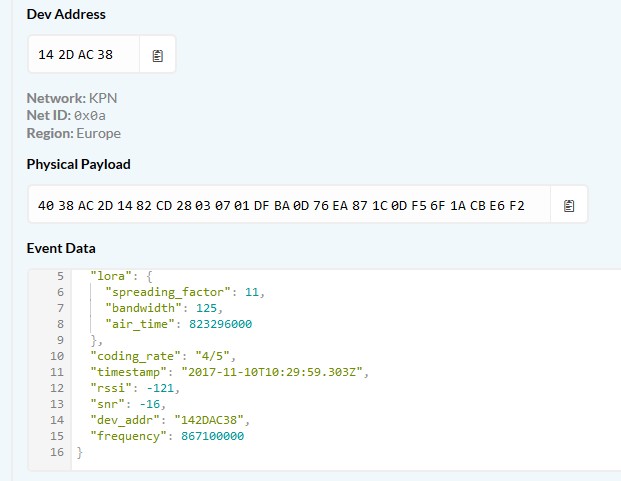Screen dimensions: 621x481
Task: Click the rssi value -121
Action: tap(160, 388)
